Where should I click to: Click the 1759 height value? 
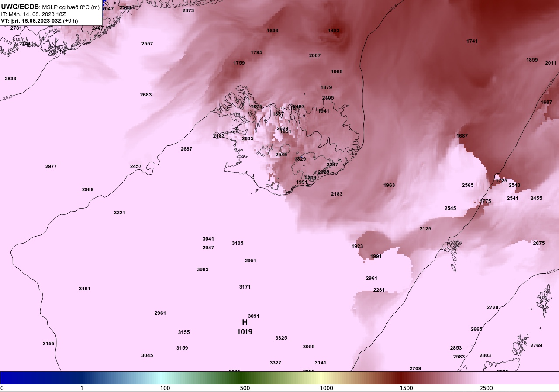coord(239,63)
